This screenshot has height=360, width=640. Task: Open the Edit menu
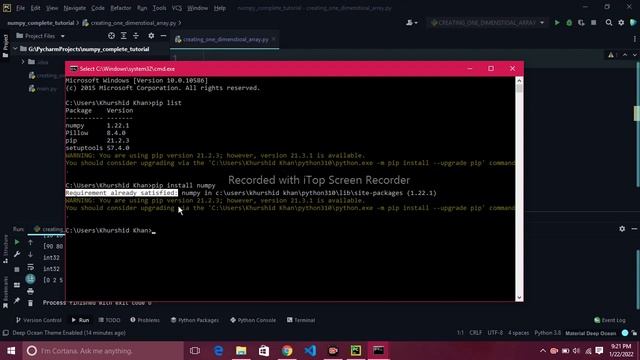point(36,8)
